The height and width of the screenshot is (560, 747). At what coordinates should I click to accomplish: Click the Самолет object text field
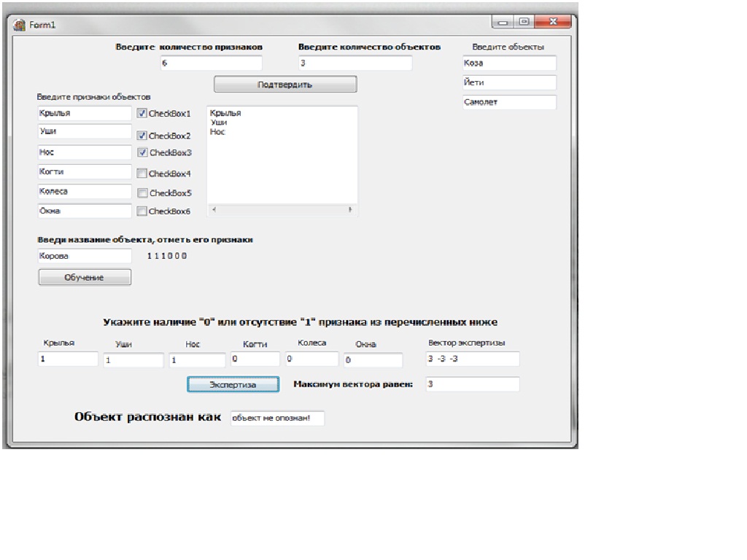pos(508,103)
